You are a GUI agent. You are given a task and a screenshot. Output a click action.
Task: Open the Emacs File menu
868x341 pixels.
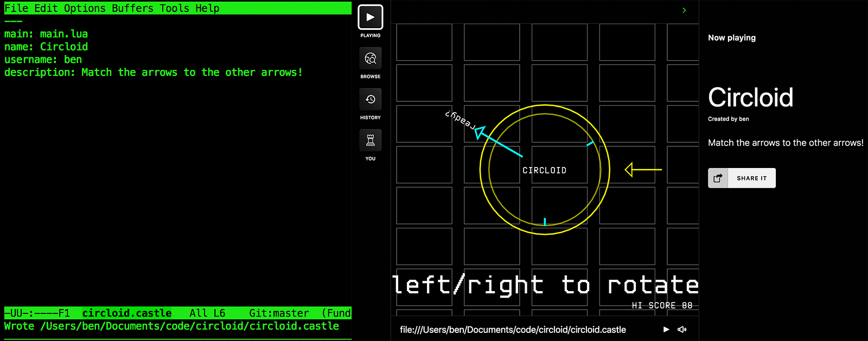[x=16, y=8]
